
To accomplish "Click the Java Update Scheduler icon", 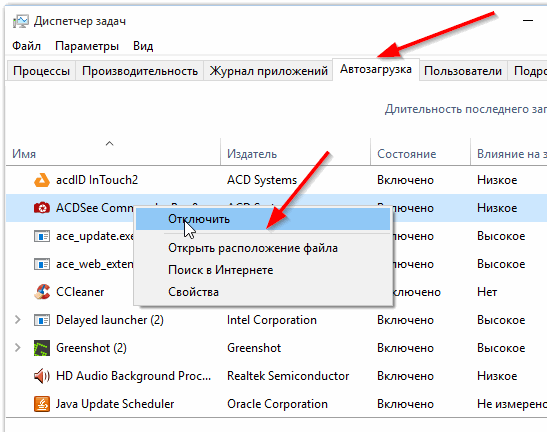I will pyautogui.click(x=42, y=404).
